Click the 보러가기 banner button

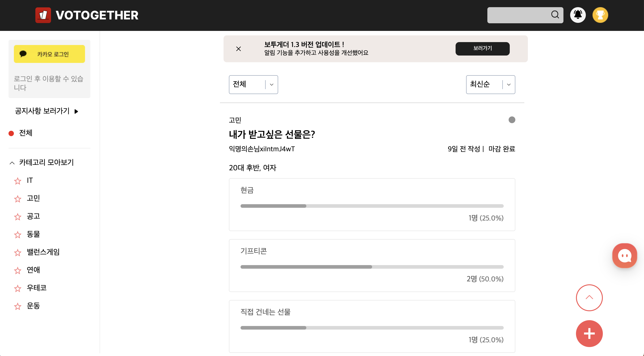[482, 49]
